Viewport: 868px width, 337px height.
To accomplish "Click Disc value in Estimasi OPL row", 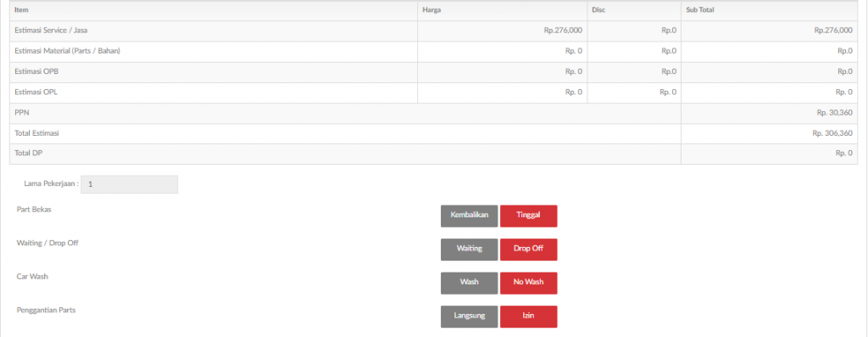I will 668,92.
